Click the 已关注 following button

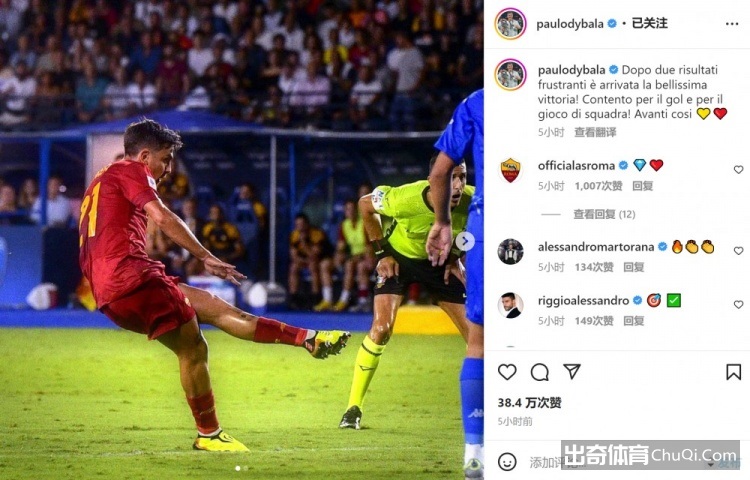pyautogui.click(x=649, y=23)
